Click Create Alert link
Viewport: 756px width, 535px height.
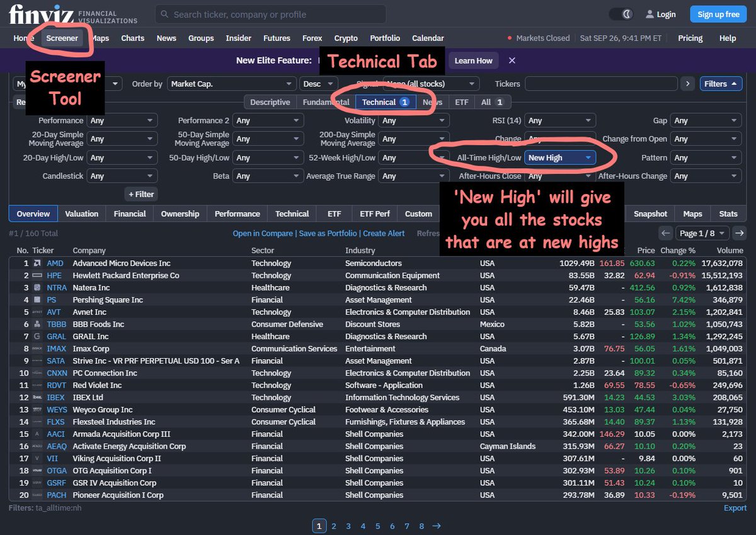coord(384,233)
